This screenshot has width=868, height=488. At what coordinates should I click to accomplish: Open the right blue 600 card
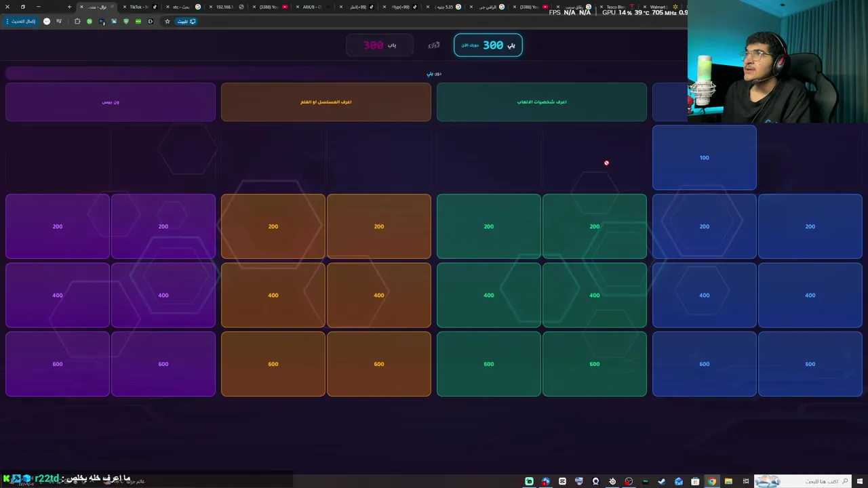coord(810,364)
